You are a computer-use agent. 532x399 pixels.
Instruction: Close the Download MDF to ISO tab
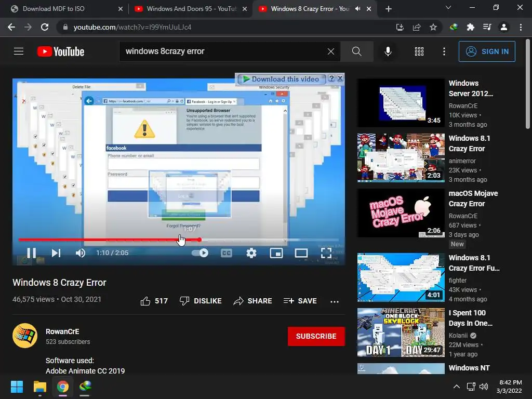pos(121,9)
